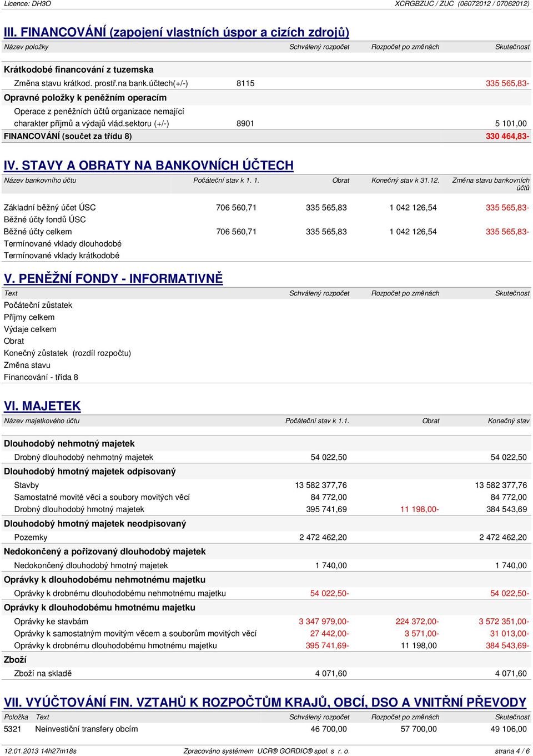
Task: Click the header code 'XCRGBZUC / ZUC (06072012 / 07062012)'
Action: pyautogui.click(x=462, y=4)
